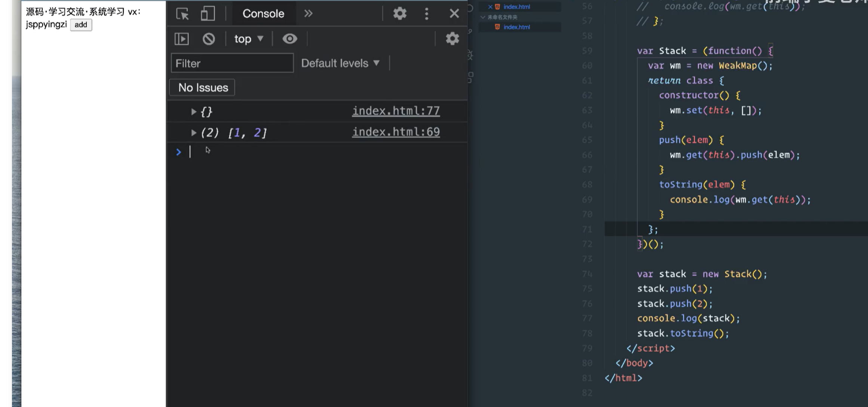Screen dimensions: 868x407
Task: Click the No Issues button
Action: coord(202,88)
